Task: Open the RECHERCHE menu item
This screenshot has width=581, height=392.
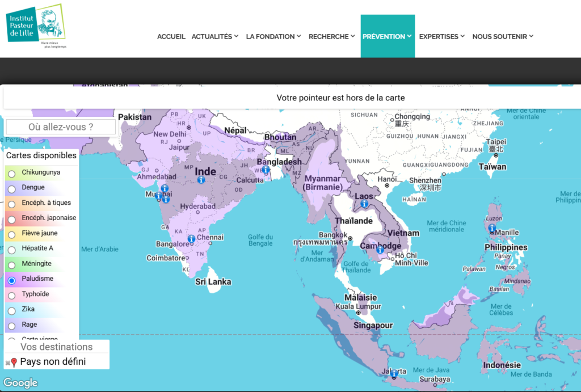Action: pyautogui.click(x=332, y=36)
